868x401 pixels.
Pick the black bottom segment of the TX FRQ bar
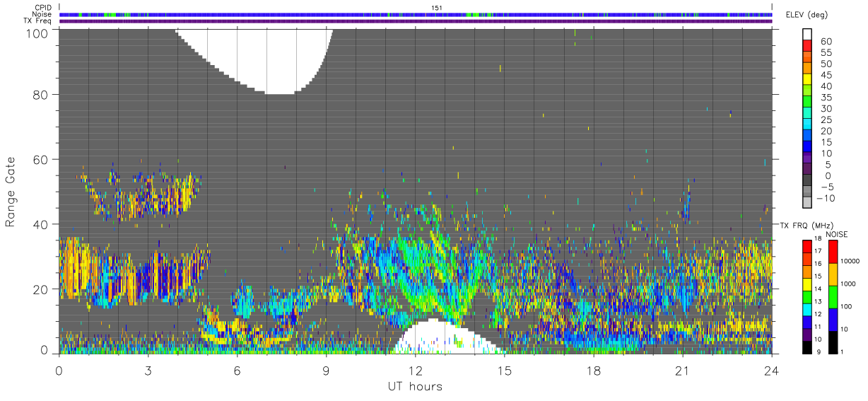[x=808, y=347]
